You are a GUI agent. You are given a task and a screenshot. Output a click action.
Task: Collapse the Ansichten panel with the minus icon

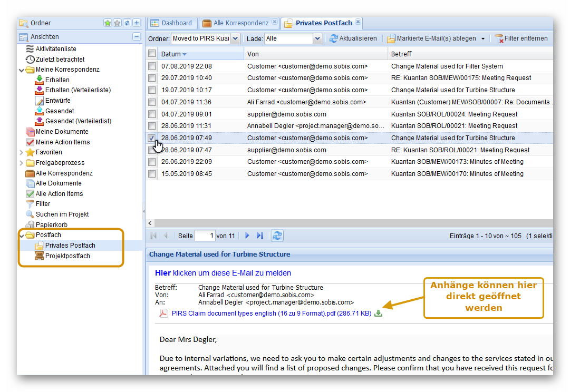pyautogui.click(x=137, y=37)
